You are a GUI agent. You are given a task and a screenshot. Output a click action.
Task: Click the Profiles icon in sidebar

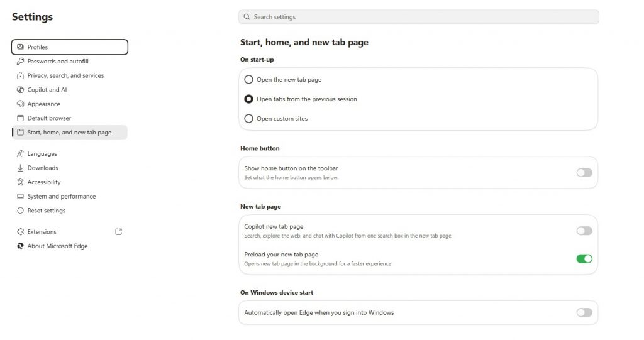click(x=20, y=47)
